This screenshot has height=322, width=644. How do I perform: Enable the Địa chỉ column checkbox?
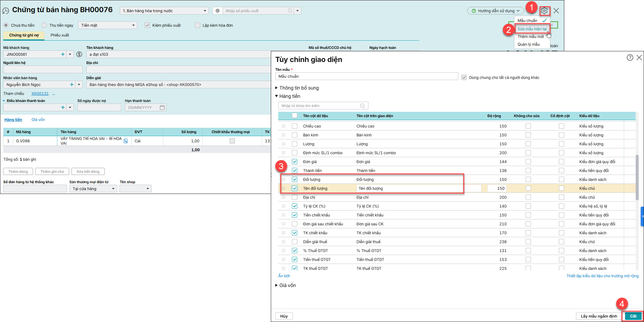(x=295, y=197)
